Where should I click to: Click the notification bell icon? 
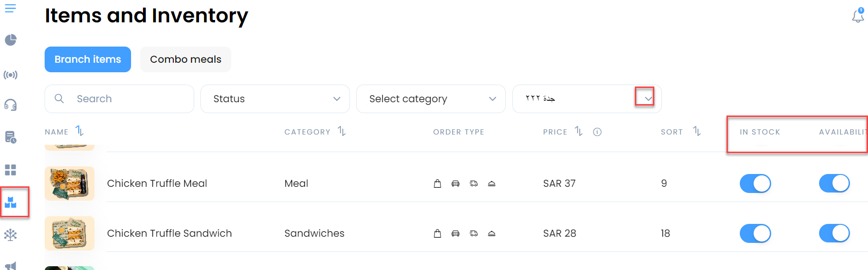click(858, 16)
